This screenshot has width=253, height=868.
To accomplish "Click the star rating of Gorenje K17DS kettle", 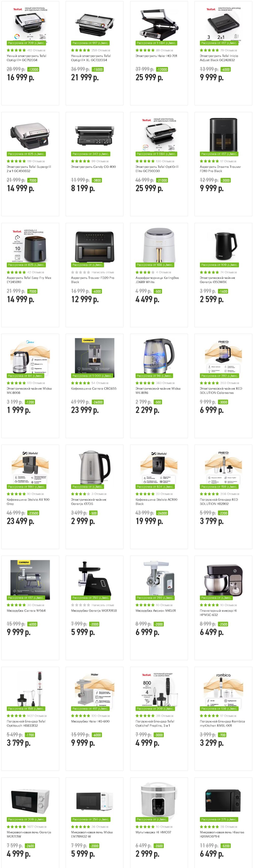I will pos(80,494).
